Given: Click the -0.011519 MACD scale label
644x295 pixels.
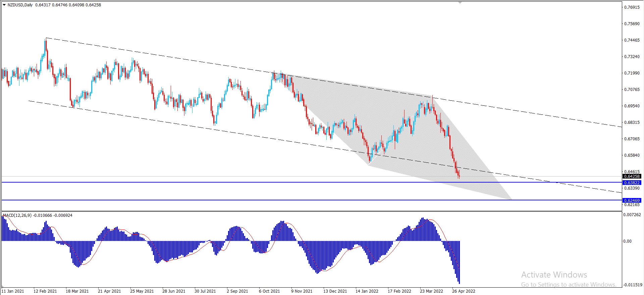Looking at the screenshot, I should [x=632, y=285].
